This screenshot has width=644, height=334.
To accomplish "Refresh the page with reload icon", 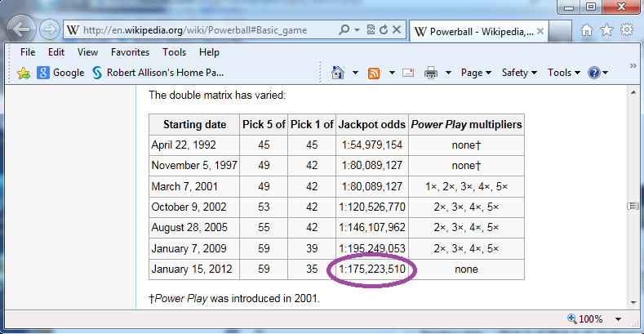I will click(x=384, y=29).
